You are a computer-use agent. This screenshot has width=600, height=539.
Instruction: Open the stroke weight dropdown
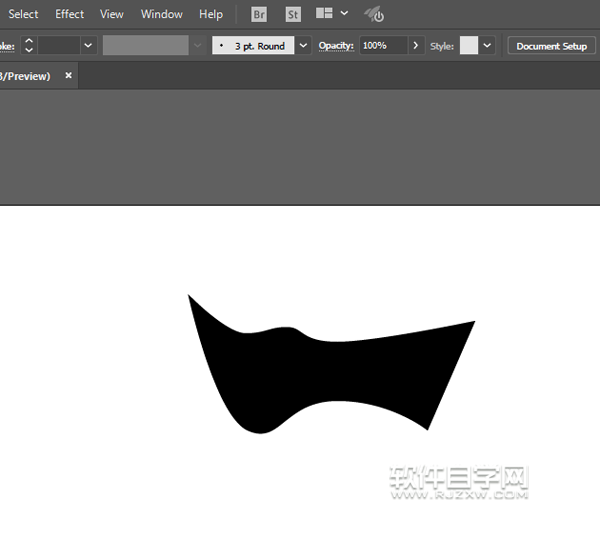pyautogui.click(x=88, y=46)
